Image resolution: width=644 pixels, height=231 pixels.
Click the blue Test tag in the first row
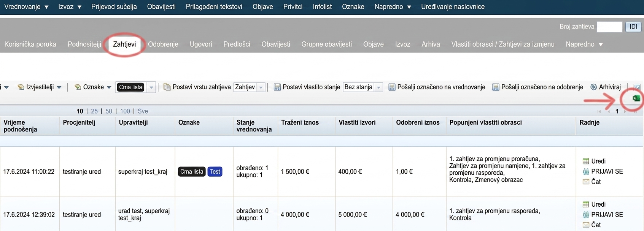pyautogui.click(x=215, y=172)
